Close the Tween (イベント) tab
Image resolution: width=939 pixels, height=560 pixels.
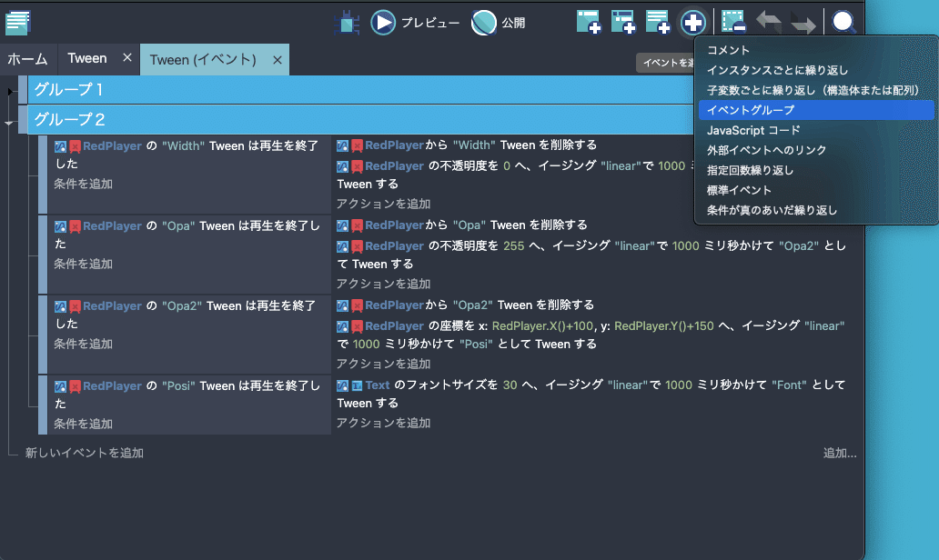pos(278,58)
